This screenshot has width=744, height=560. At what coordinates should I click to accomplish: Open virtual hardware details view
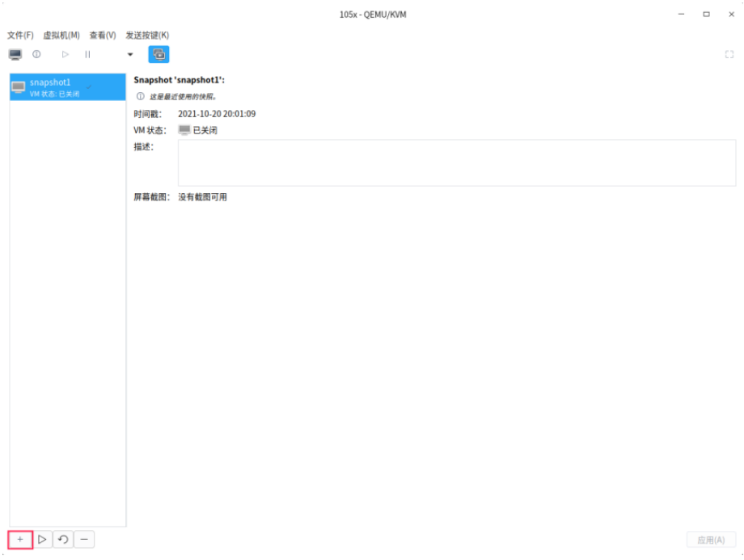[x=36, y=54]
